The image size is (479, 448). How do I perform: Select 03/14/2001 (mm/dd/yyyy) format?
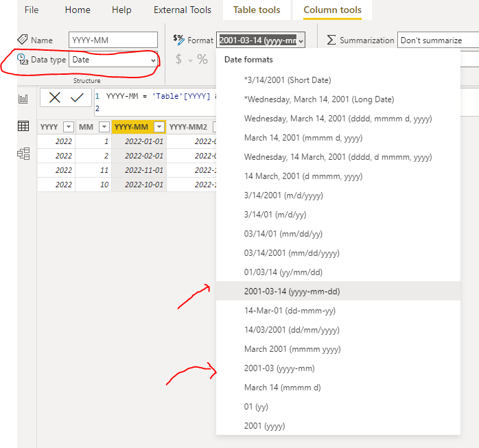coord(338,253)
